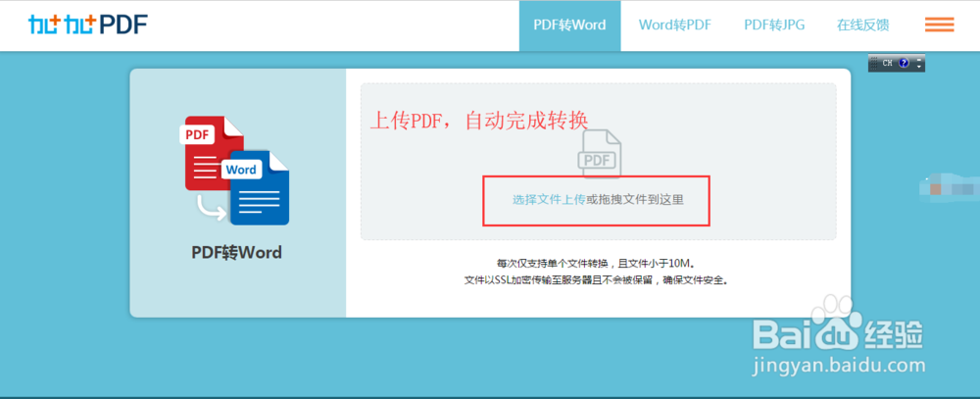
Task: Click the 选择文件上传 link
Action: click(549, 200)
